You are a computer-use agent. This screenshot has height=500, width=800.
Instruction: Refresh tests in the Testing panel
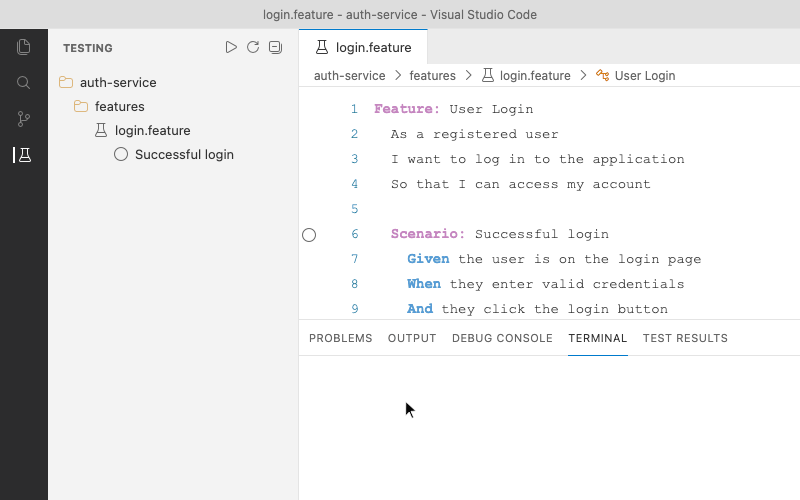pos(253,47)
